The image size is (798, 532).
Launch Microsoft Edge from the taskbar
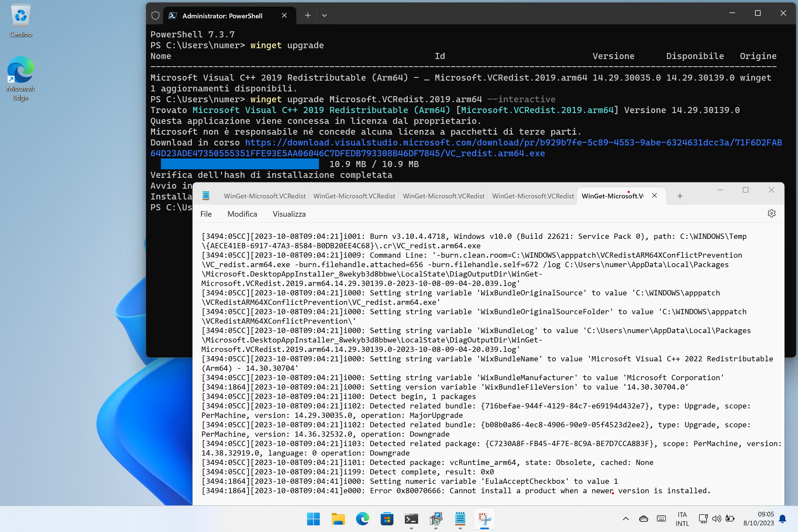(362, 519)
